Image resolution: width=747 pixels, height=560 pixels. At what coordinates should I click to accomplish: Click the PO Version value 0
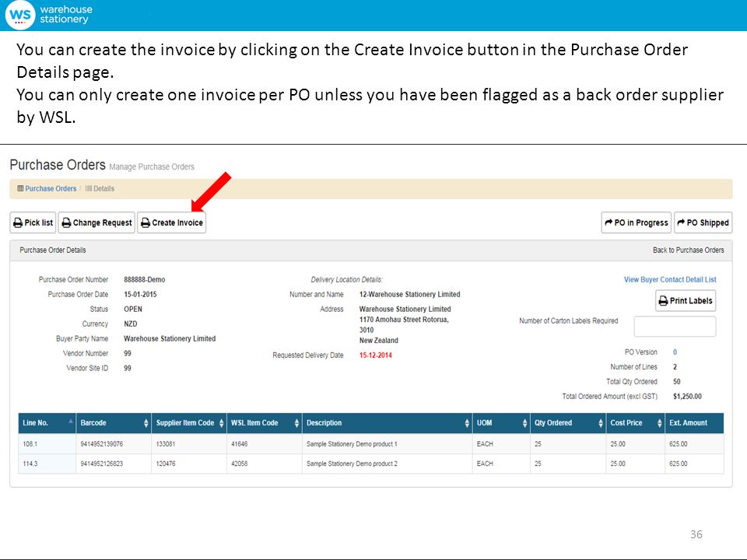point(675,352)
